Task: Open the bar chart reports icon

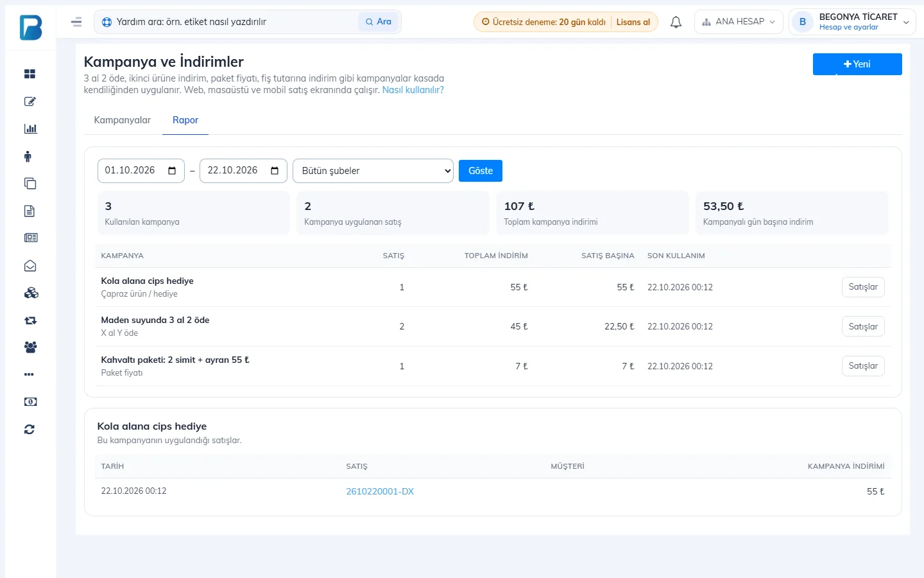Action: point(30,128)
